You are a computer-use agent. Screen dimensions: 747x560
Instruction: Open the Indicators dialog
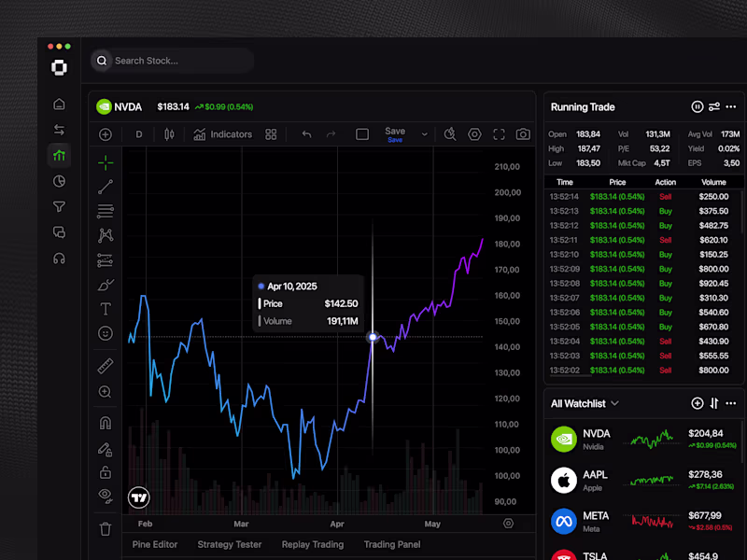(224, 134)
